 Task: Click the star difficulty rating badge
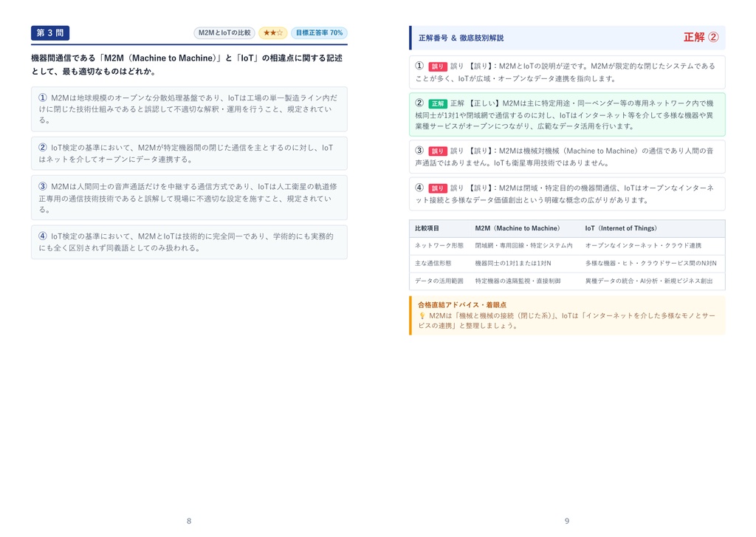pos(273,33)
